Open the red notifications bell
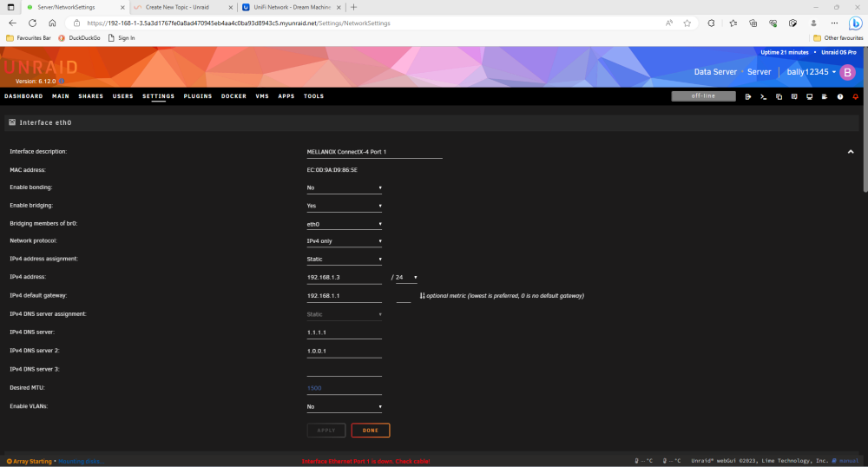The image size is (868, 467). click(x=855, y=96)
